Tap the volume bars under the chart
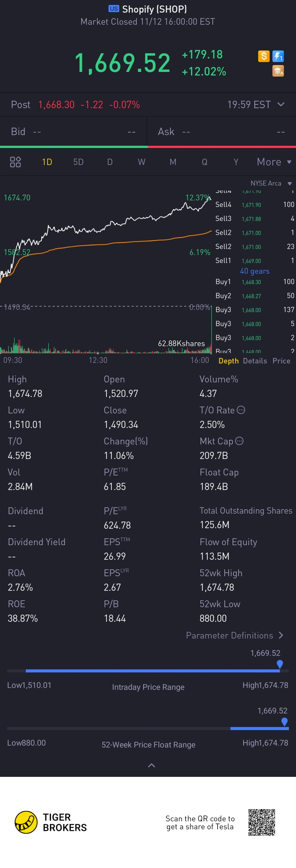Screen dimensions: 296x868 (106, 345)
